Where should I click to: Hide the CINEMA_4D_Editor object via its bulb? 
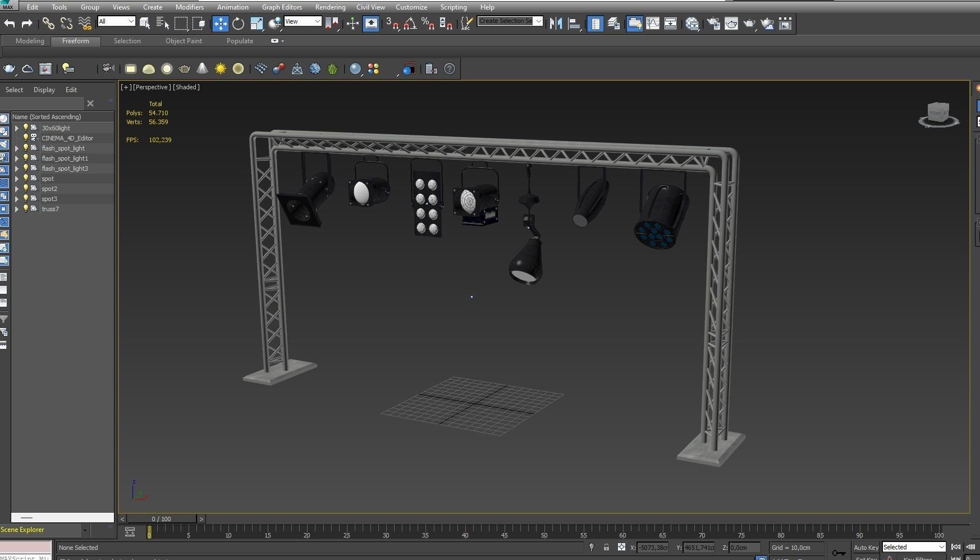coord(26,138)
